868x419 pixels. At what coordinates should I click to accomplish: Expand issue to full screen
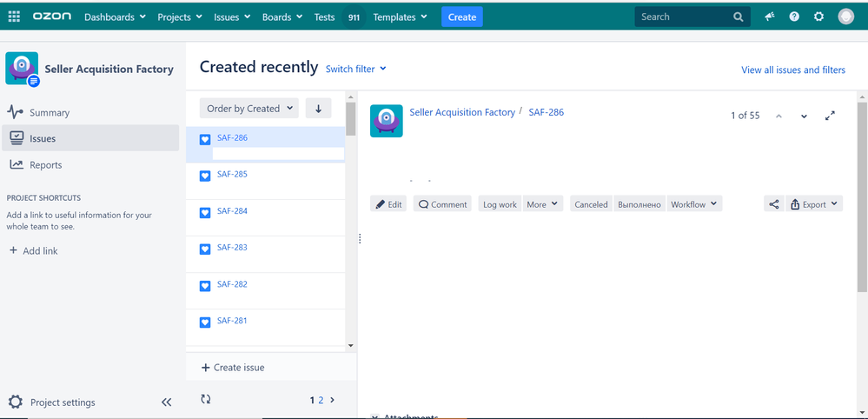830,116
